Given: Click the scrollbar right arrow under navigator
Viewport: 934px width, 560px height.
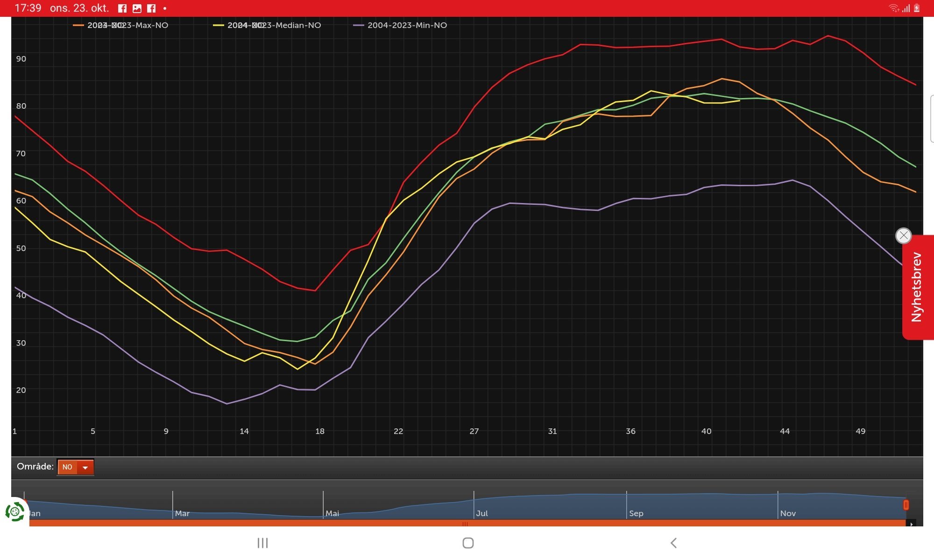Looking at the screenshot, I should point(911,524).
